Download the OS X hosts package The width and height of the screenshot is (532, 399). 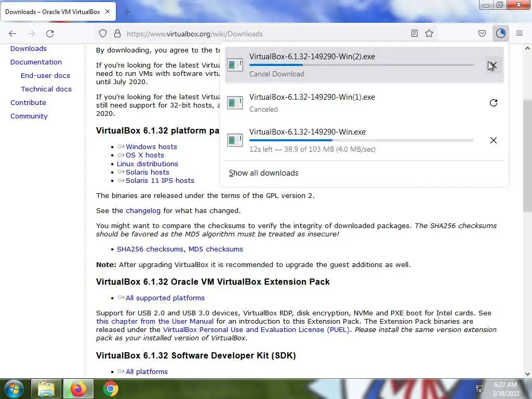pos(145,155)
